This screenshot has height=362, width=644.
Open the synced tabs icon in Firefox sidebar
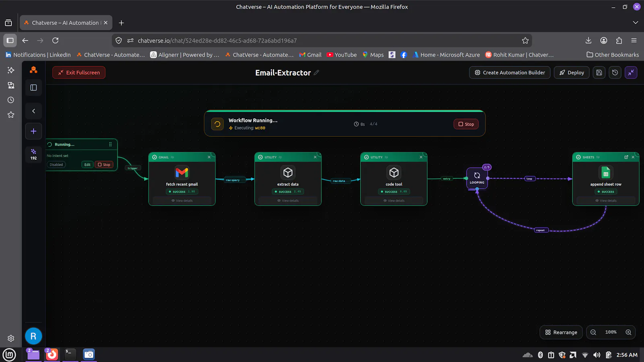point(11,85)
